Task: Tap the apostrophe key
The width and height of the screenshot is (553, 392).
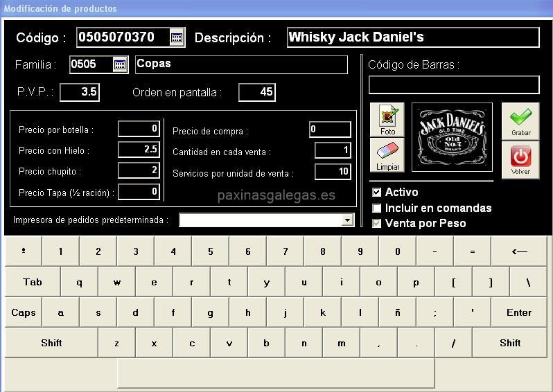Action: click(x=472, y=312)
